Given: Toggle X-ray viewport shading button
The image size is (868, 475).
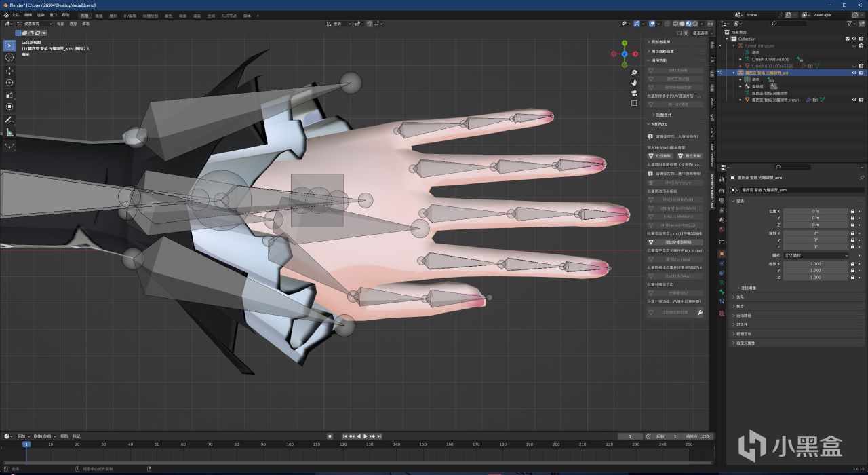Looking at the screenshot, I should 667,24.
